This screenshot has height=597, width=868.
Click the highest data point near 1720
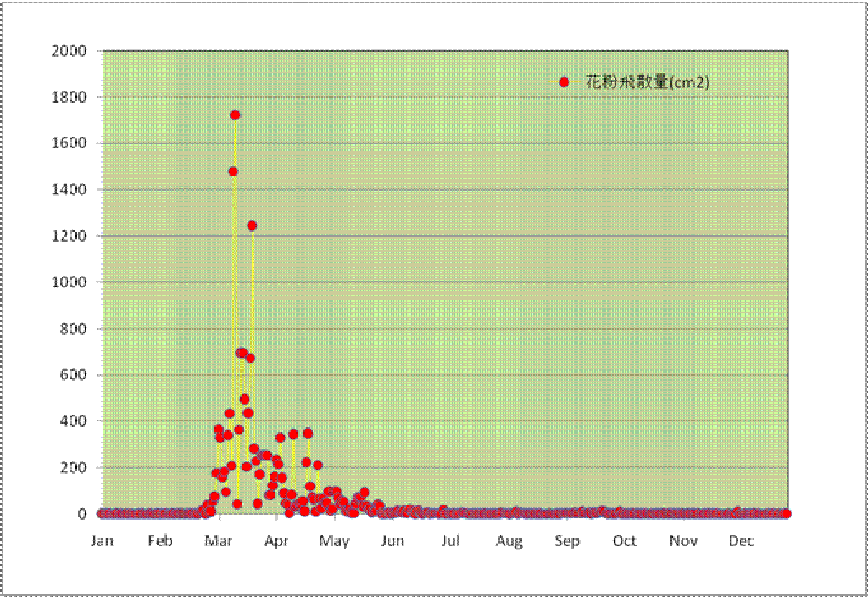click(235, 114)
